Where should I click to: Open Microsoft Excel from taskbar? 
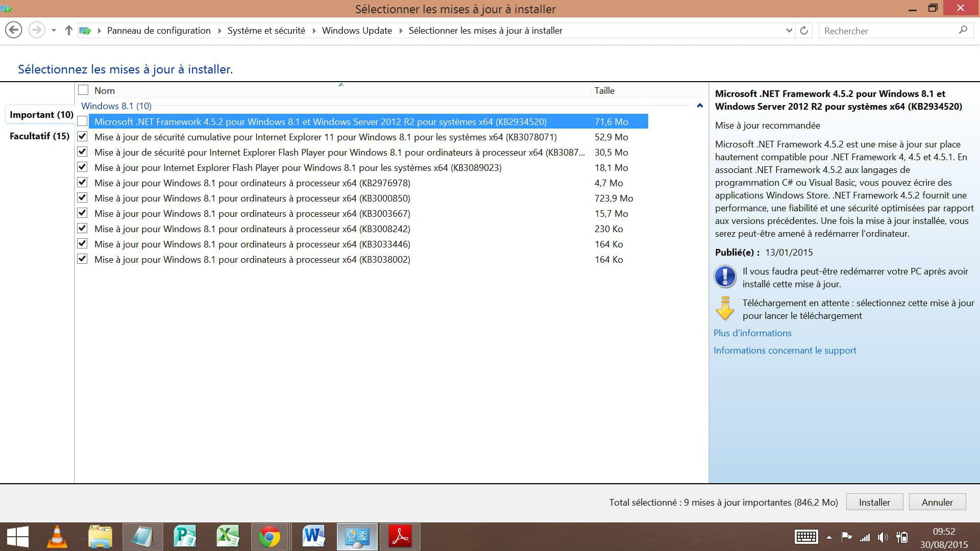click(227, 537)
